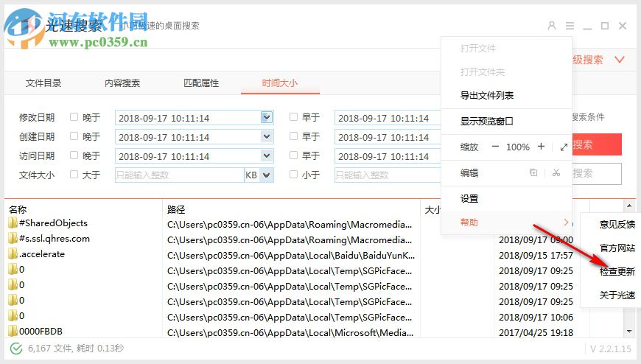Open the user account icon
Viewport: 641px width, 364px height.
551,26
